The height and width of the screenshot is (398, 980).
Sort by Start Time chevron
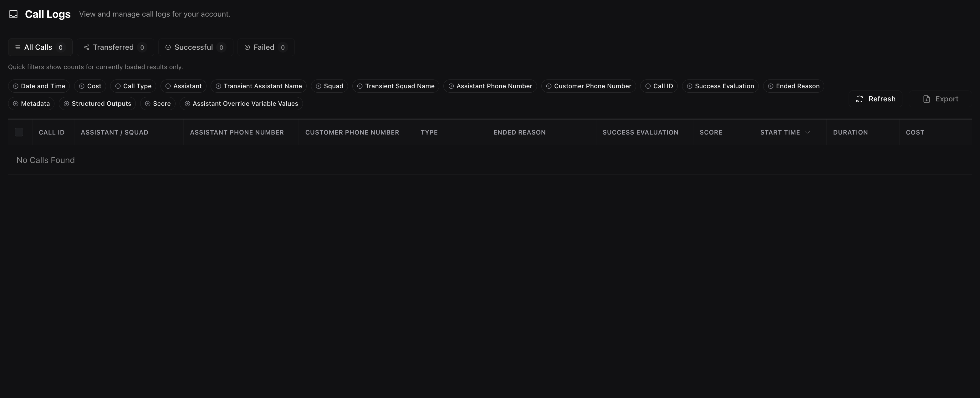click(x=807, y=132)
